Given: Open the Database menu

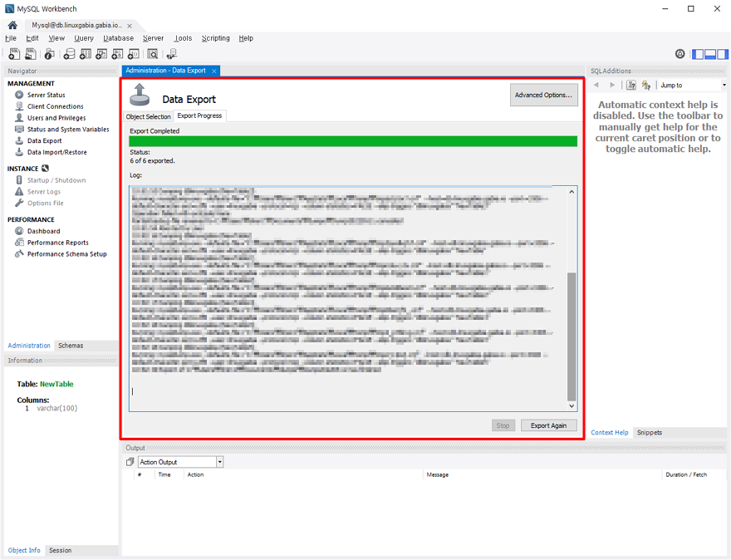Looking at the screenshot, I should 119,38.
